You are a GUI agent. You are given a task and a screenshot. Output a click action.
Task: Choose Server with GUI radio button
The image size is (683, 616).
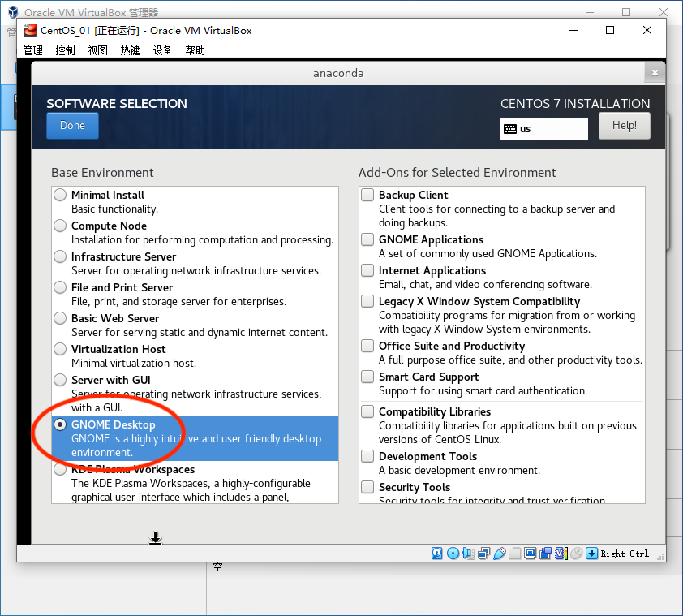tap(60, 380)
